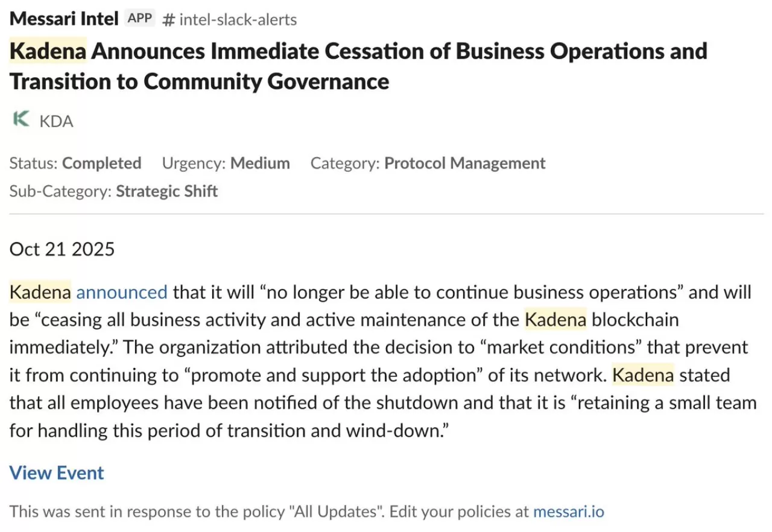Click the highlighted Kadena in the headline
Viewport: 772px width, 532px height.
[48, 51]
